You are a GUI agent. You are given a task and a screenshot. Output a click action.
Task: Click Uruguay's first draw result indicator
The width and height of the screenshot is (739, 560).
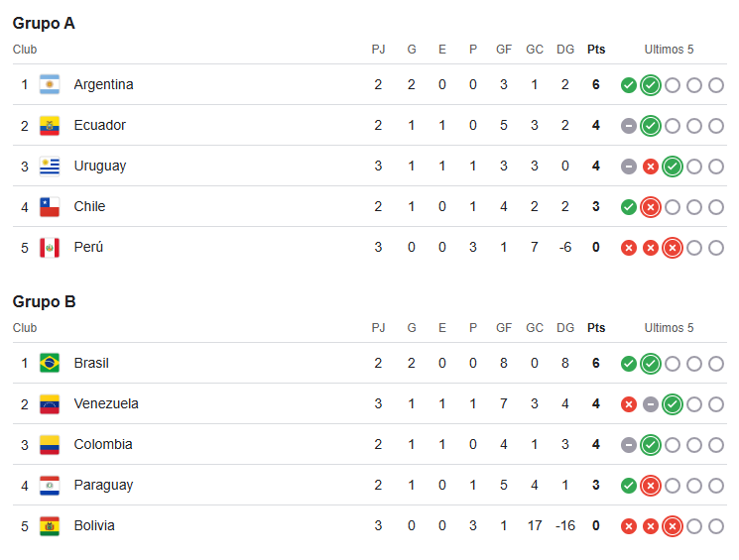click(x=629, y=167)
